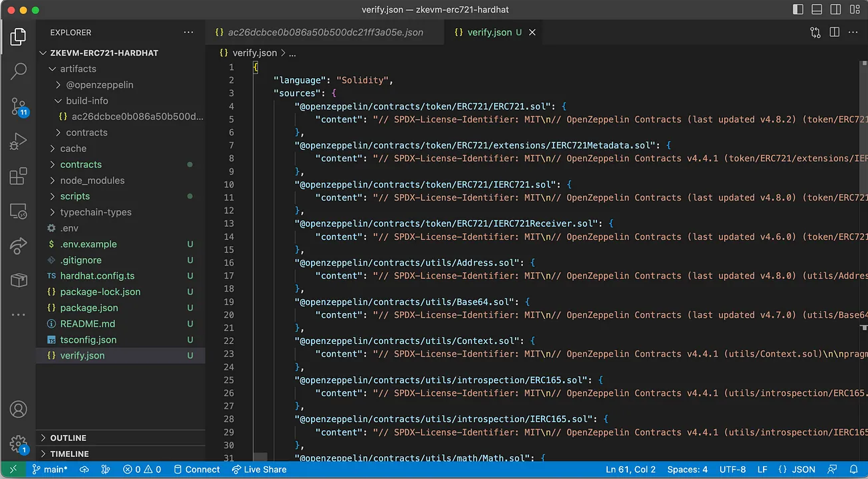Open the Extensions view
The height and width of the screenshot is (479, 868).
19,177
